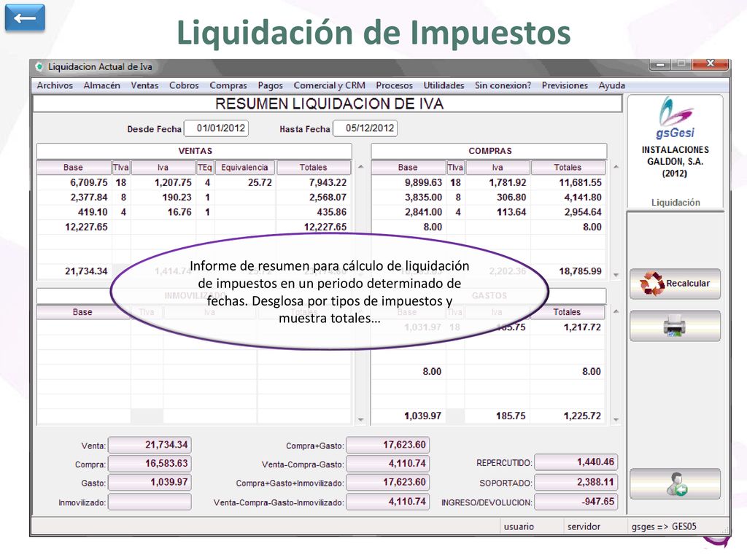Open the Sin conexion? menu

pos(503,85)
